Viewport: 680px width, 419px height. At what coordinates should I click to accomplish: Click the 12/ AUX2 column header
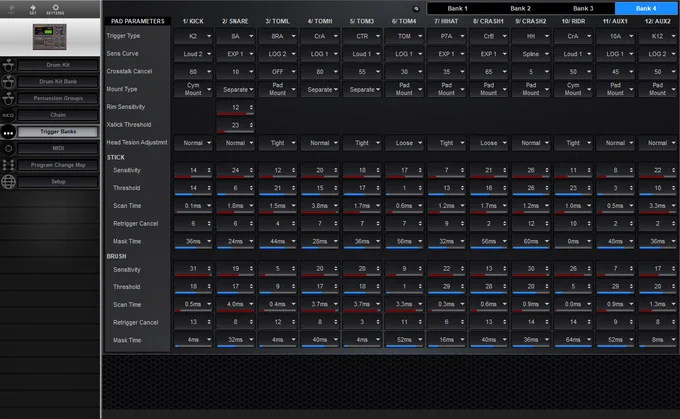657,21
